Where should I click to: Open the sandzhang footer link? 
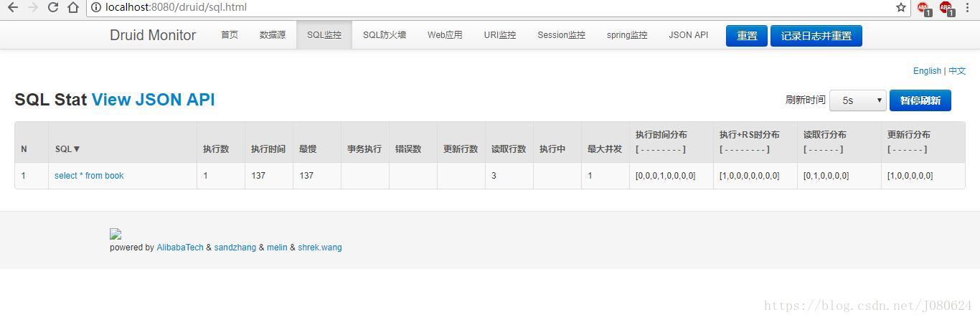[x=235, y=248]
